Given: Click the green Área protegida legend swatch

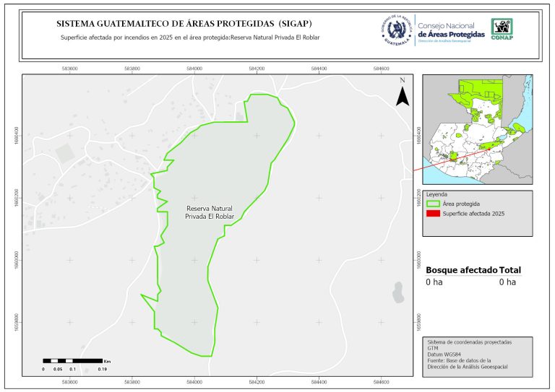Looking at the screenshot, I should (434, 204).
